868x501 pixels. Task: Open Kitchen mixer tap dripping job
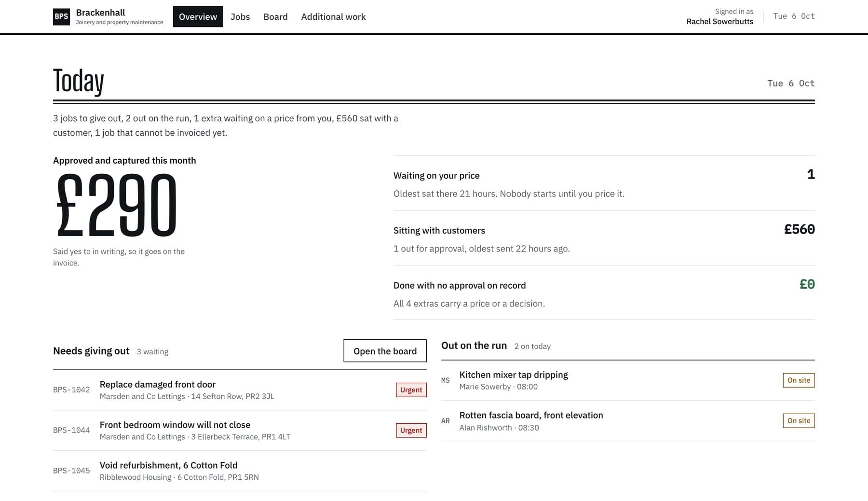pyautogui.click(x=628, y=380)
